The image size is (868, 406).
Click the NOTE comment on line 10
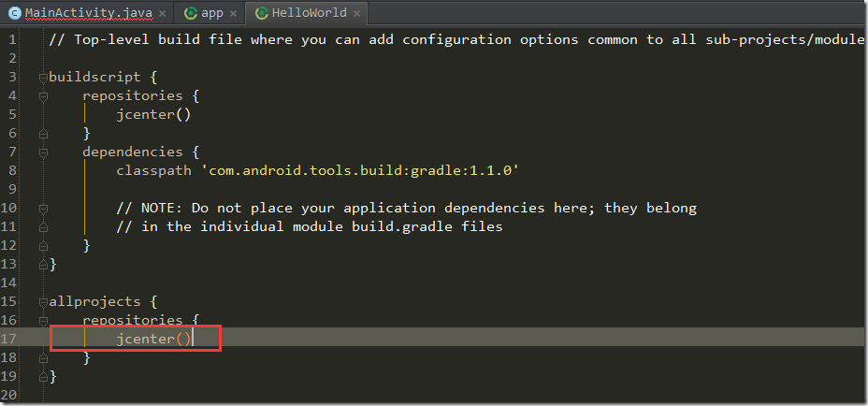(406, 209)
